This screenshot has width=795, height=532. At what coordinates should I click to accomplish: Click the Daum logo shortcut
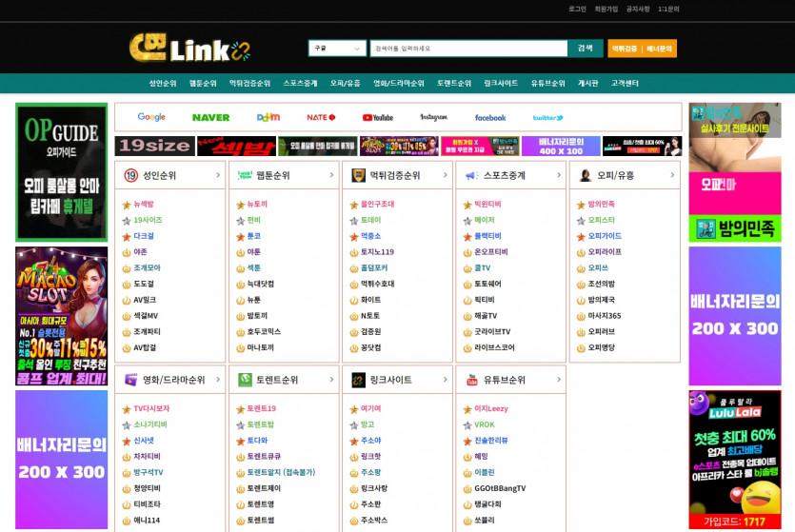pos(268,117)
